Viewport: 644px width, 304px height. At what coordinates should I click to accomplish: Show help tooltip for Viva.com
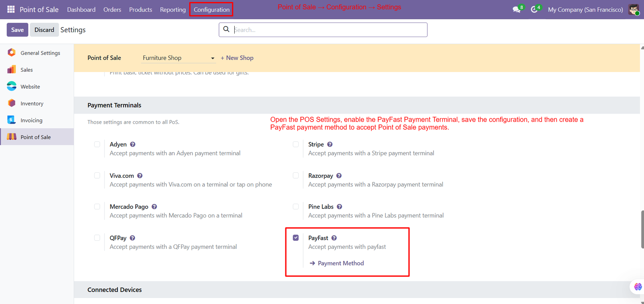[140, 176]
